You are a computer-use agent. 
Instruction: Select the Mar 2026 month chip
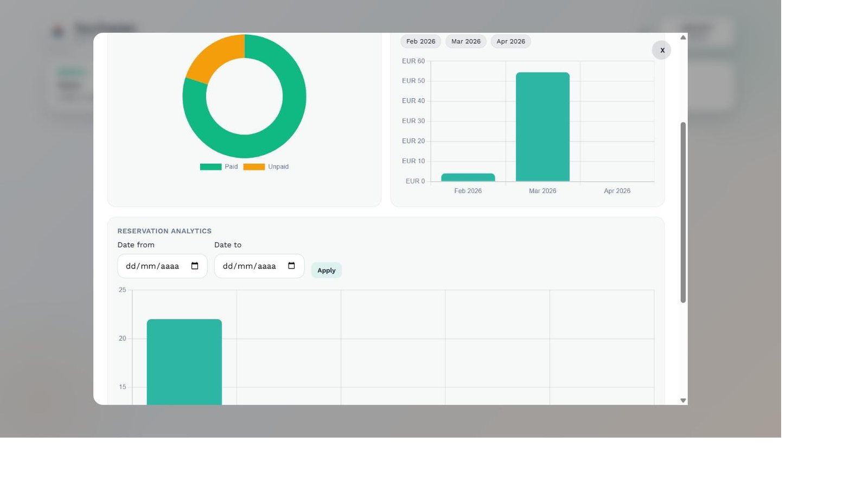point(465,41)
